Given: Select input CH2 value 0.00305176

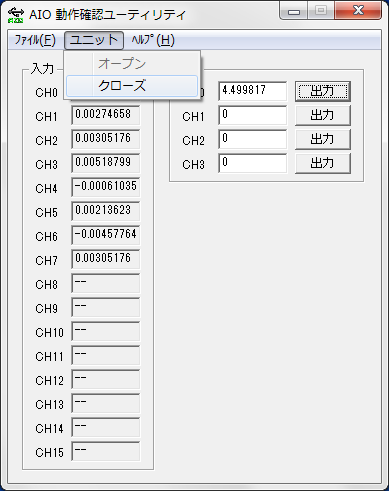Looking at the screenshot, I should (106, 139).
